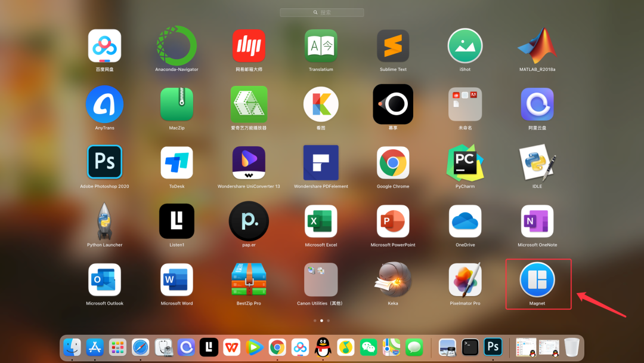Launch the pap.er wallpaper app

(249, 221)
